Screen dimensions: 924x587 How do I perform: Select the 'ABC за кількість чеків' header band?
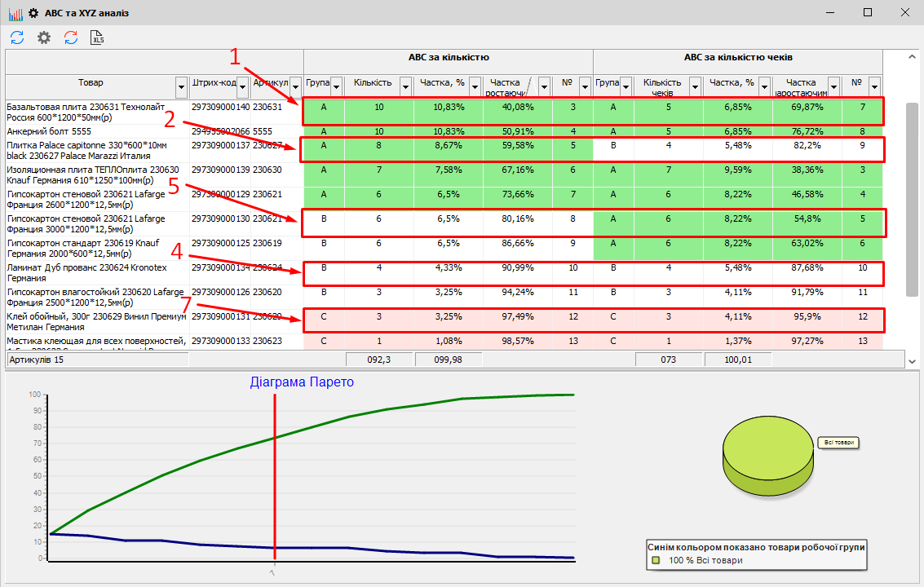tap(737, 58)
